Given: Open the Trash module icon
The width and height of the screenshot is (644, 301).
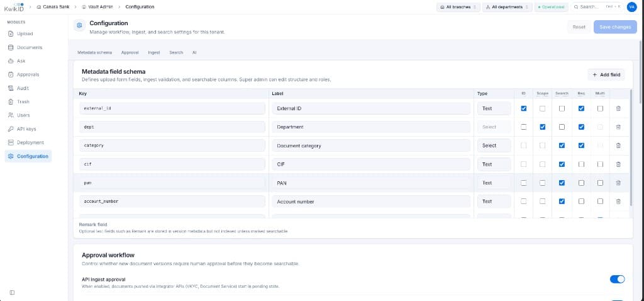Looking at the screenshot, I should click(11, 101).
